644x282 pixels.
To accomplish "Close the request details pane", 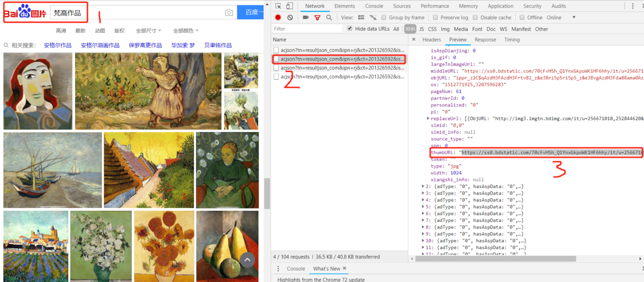I will [413, 40].
